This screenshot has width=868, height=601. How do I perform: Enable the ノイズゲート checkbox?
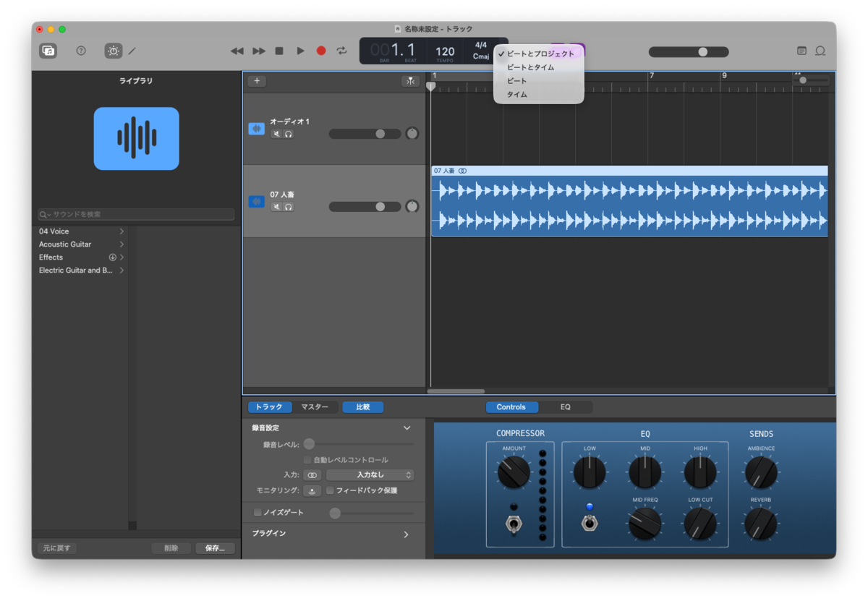[258, 513]
